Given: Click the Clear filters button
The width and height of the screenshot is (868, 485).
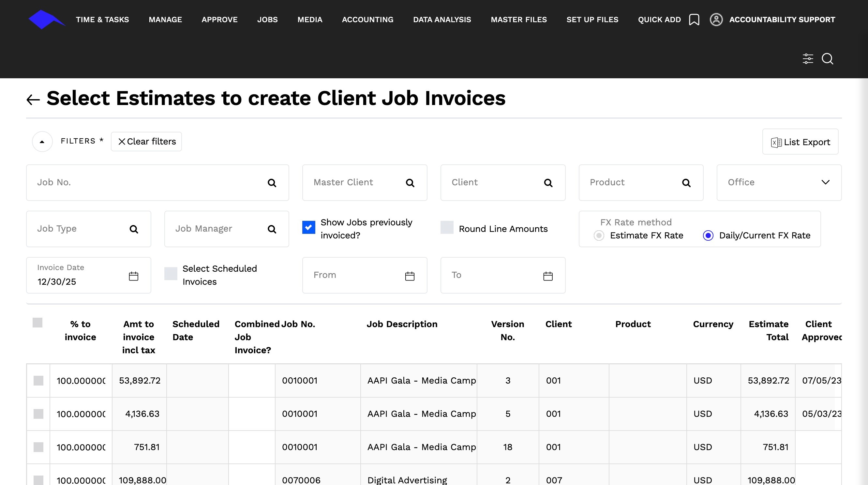Looking at the screenshot, I should (x=146, y=142).
